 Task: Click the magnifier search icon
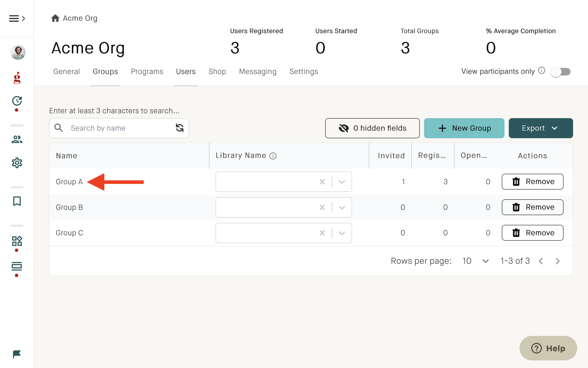(59, 128)
